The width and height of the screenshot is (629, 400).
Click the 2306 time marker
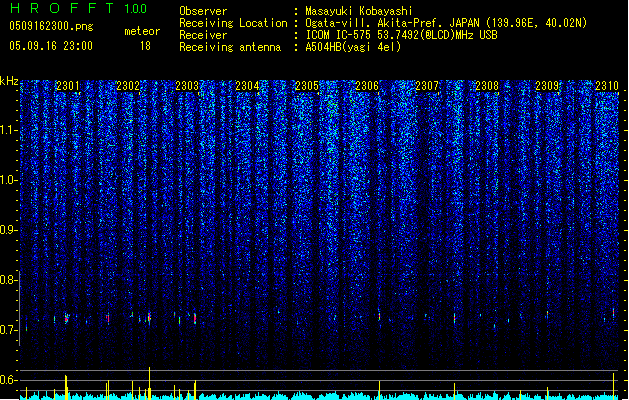[x=367, y=85]
